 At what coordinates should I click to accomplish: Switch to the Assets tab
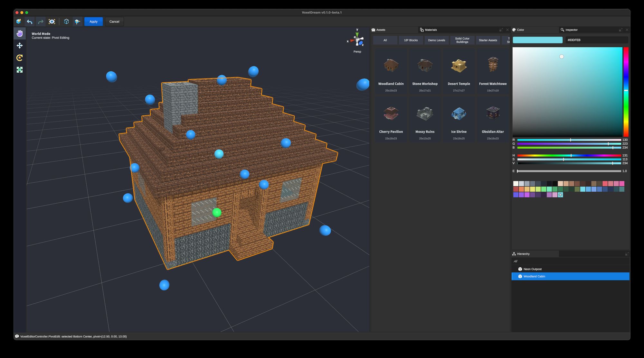coord(394,30)
